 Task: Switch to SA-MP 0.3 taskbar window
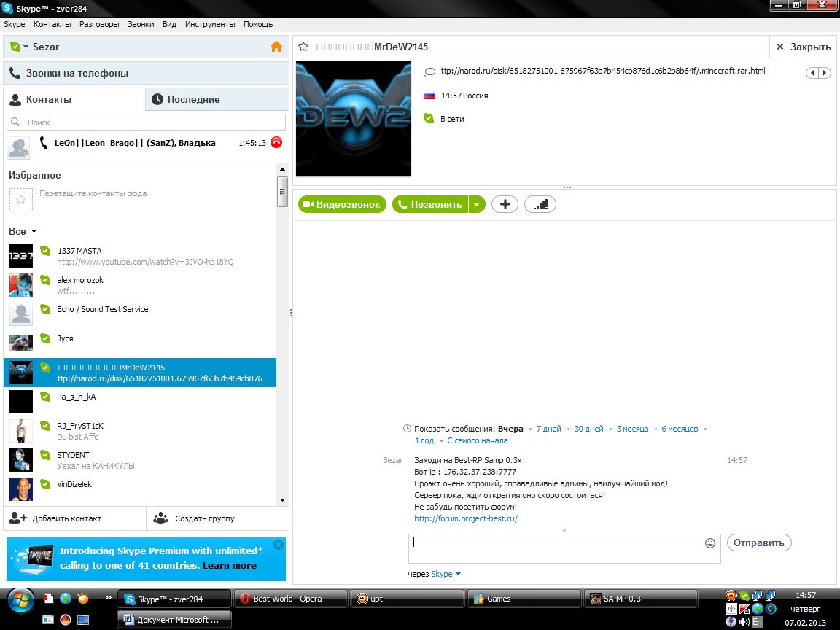pyautogui.click(x=639, y=599)
